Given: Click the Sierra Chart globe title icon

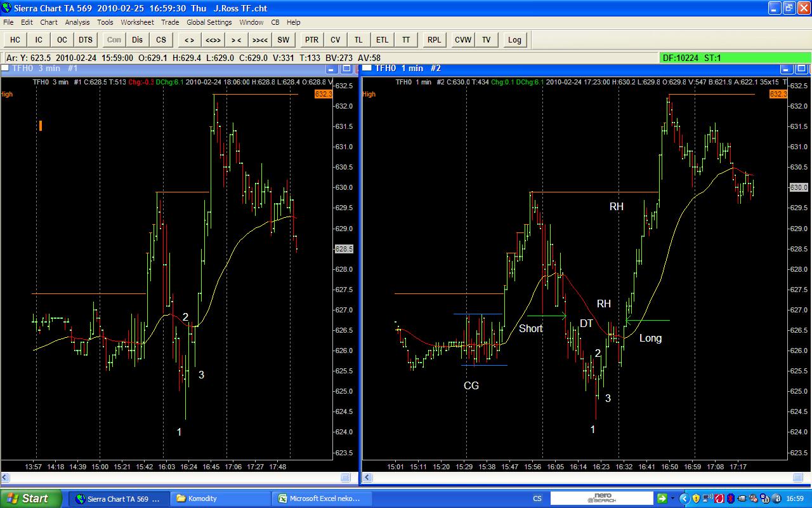Looking at the screenshot, I should point(8,8).
